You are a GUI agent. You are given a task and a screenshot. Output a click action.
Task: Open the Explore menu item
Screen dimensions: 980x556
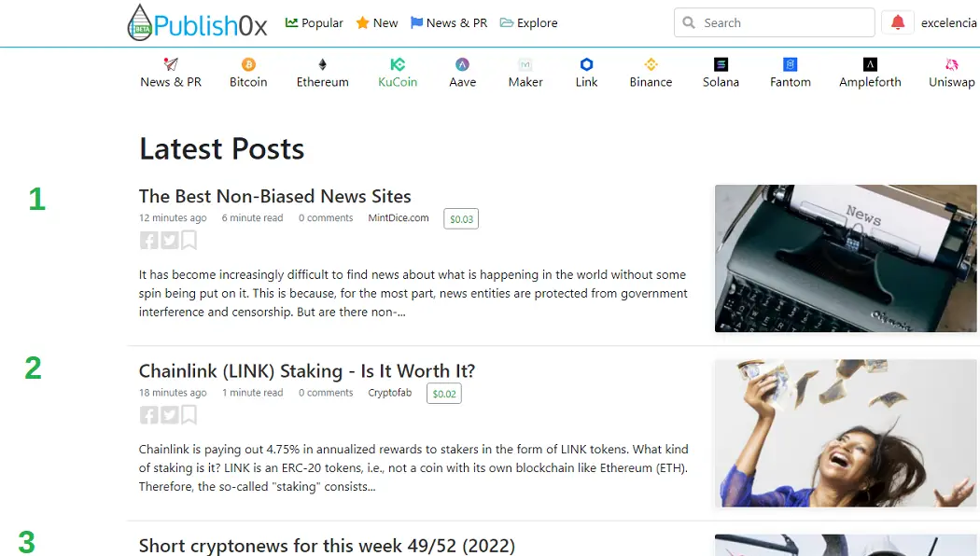tap(529, 23)
